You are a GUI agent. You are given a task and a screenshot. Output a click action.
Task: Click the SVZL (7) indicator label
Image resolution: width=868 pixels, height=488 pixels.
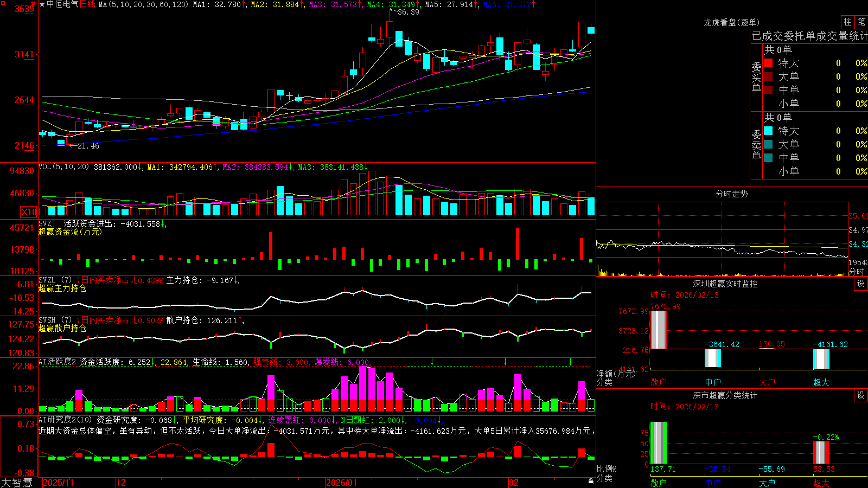(x=55, y=280)
